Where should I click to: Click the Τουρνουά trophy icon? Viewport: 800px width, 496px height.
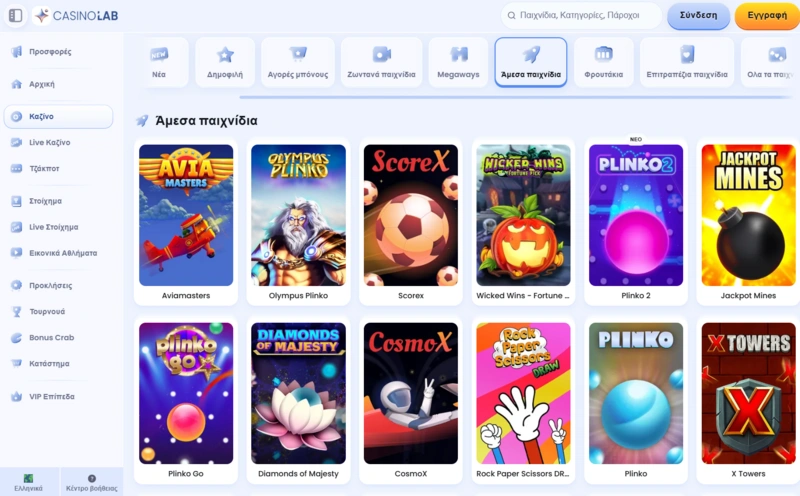[17, 311]
